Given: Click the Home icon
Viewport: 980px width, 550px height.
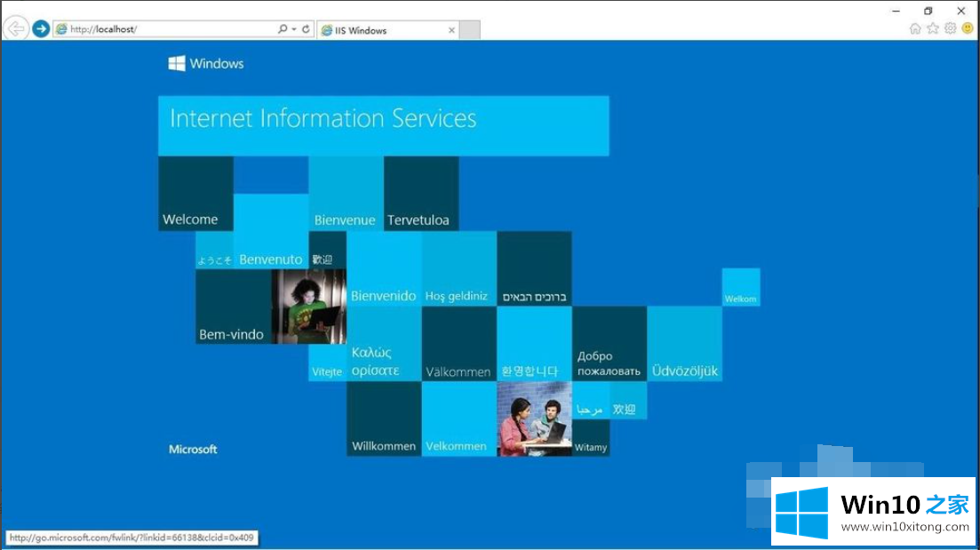Looking at the screenshot, I should click(x=915, y=28).
